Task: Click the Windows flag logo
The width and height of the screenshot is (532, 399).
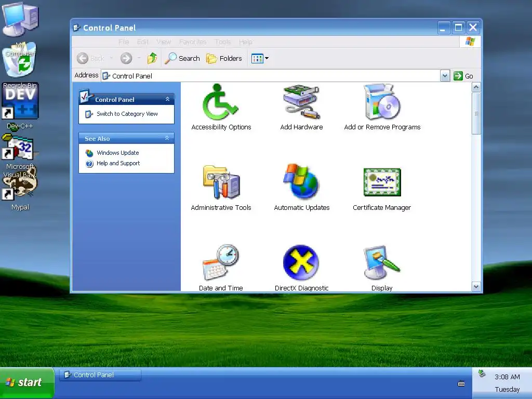Action: tap(470, 42)
